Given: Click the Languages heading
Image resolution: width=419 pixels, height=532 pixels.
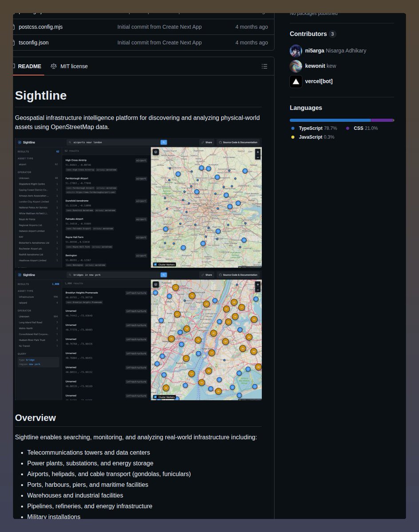Looking at the screenshot, I should coord(306,108).
